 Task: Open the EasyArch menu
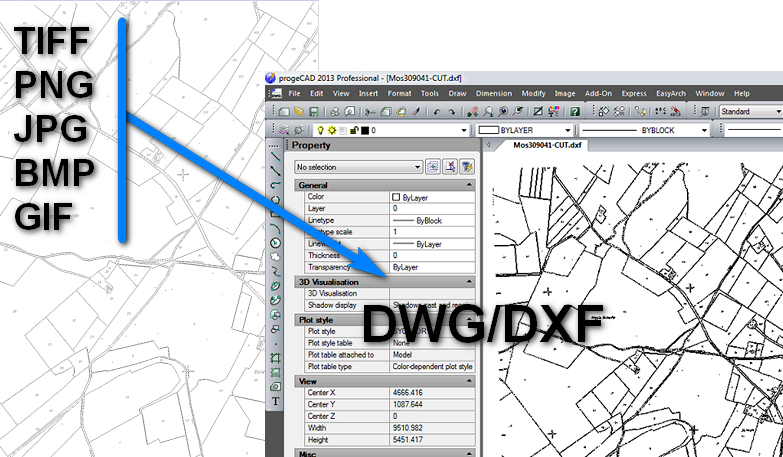[x=670, y=93]
